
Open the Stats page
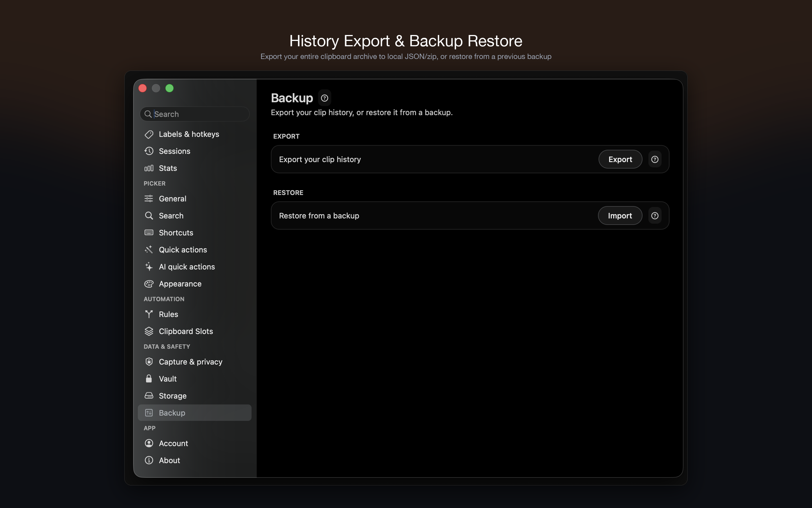(195, 168)
